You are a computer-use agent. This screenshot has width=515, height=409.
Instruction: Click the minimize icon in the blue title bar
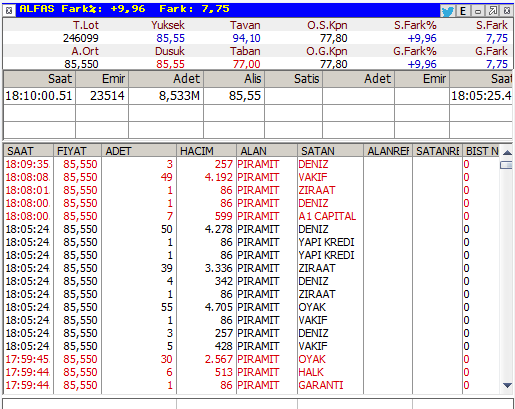coord(478,11)
